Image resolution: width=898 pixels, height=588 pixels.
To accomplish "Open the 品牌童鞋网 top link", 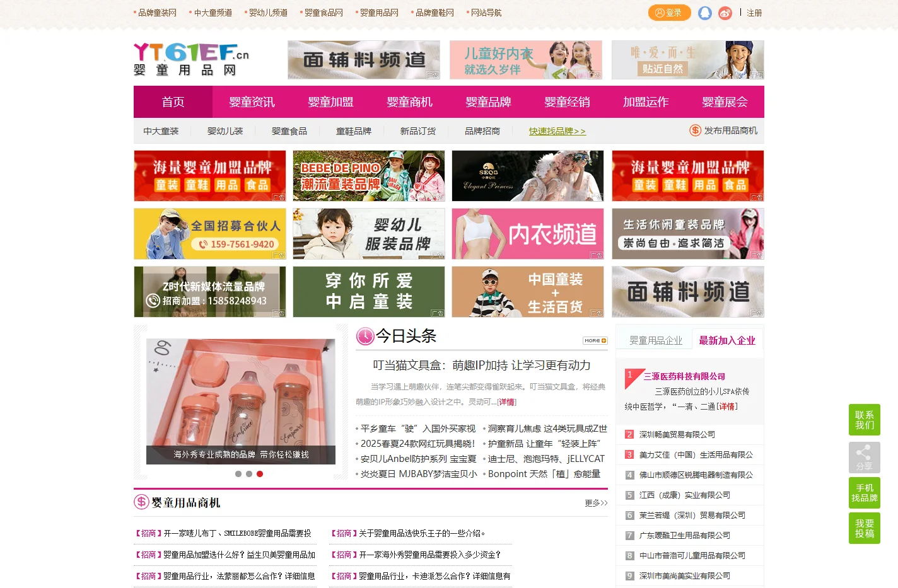I will point(434,13).
